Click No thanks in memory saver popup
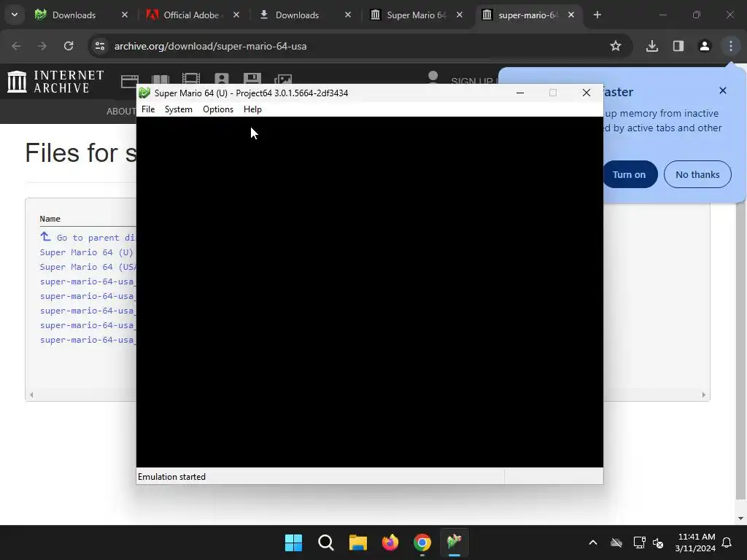747x560 pixels. click(x=697, y=174)
